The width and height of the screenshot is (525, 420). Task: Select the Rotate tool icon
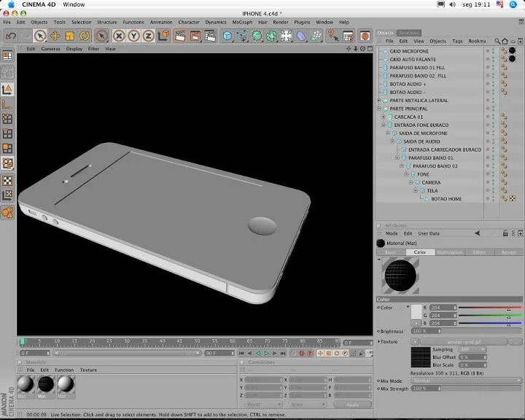tap(85, 36)
